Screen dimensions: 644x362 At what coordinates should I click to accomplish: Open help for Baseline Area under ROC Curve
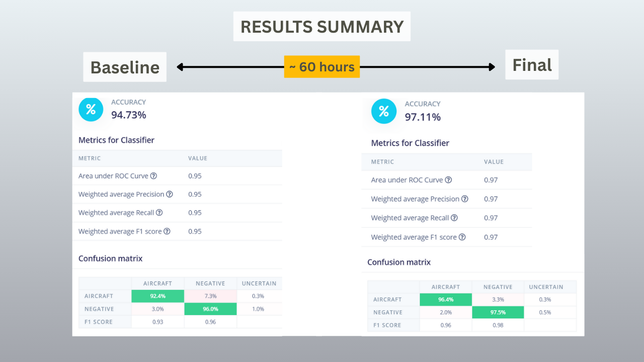coord(153,176)
